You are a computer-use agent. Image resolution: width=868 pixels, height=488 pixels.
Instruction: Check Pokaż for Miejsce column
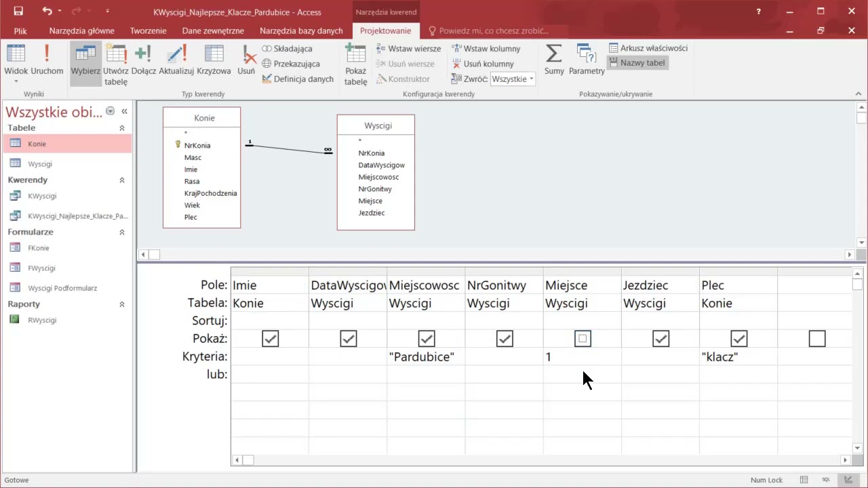[583, 338]
